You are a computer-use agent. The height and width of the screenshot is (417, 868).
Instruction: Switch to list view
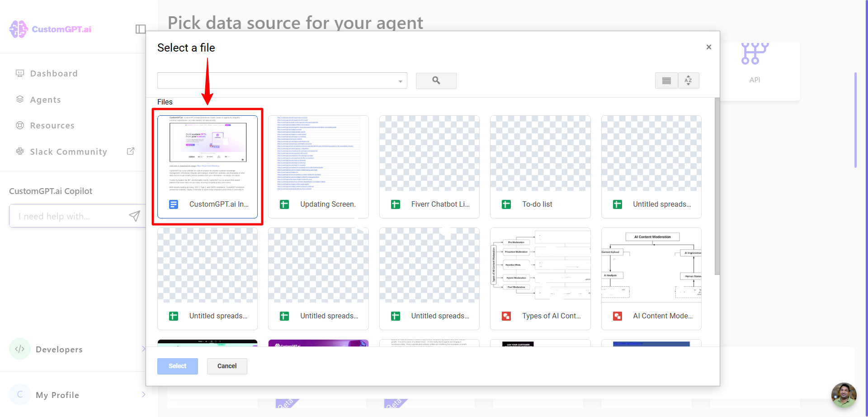(x=666, y=81)
